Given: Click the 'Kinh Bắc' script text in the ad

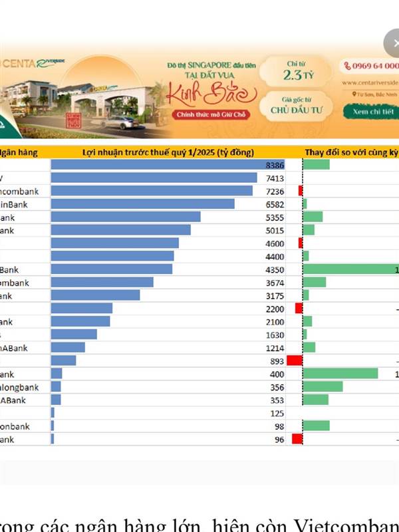Looking at the screenshot, I should click(x=211, y=94).
